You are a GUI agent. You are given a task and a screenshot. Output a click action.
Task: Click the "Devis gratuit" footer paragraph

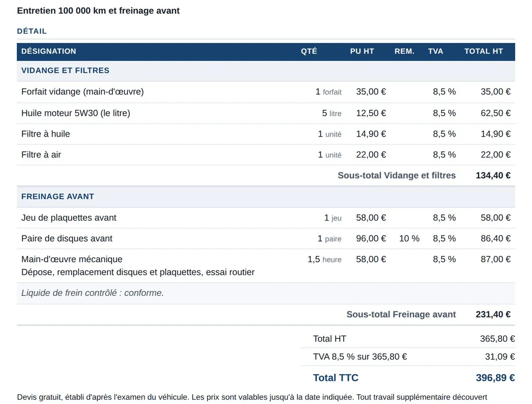[252, 397]
